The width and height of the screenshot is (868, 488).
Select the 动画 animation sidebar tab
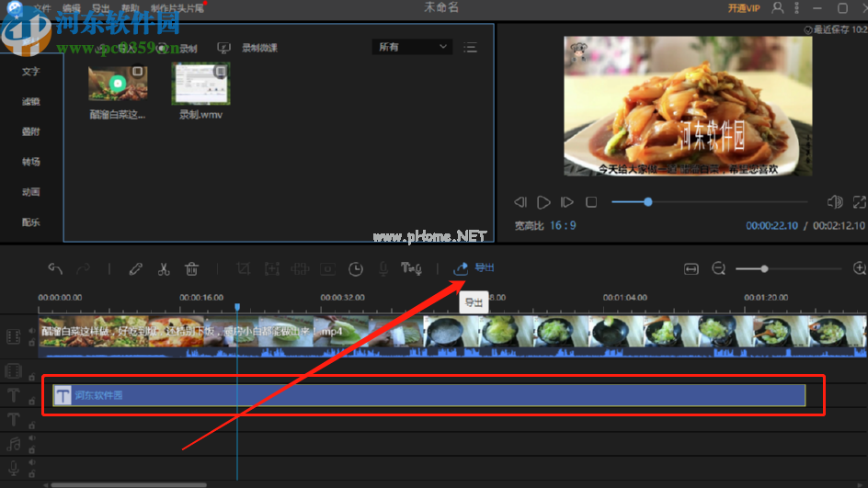[x=31, y=192]
